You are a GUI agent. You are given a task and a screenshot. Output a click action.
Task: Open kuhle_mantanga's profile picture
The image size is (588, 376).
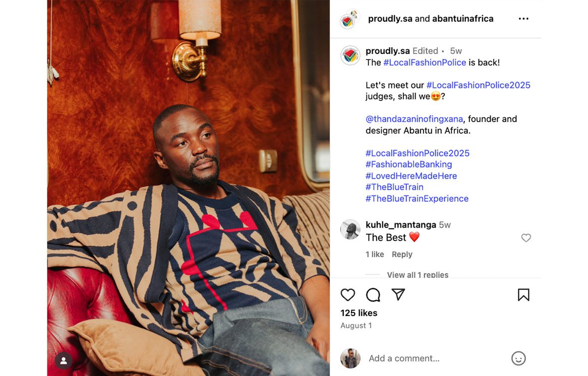[x=350, y=229]
